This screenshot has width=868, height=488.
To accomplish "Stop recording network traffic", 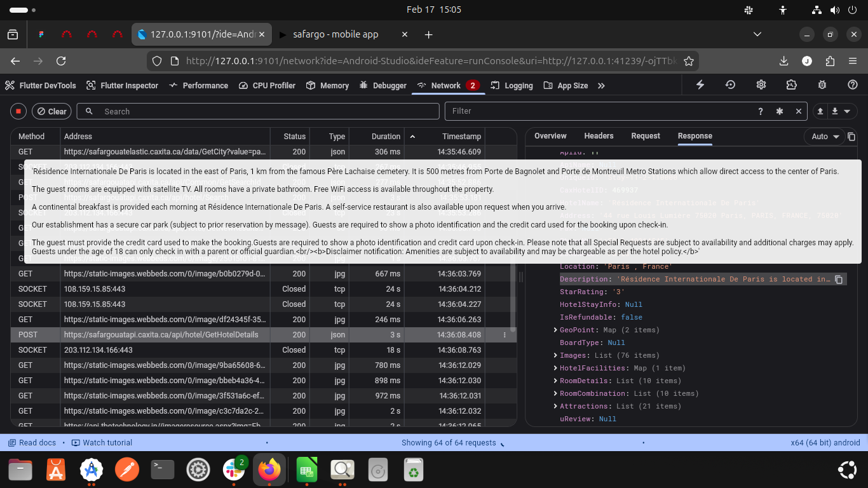I will 18,111.
